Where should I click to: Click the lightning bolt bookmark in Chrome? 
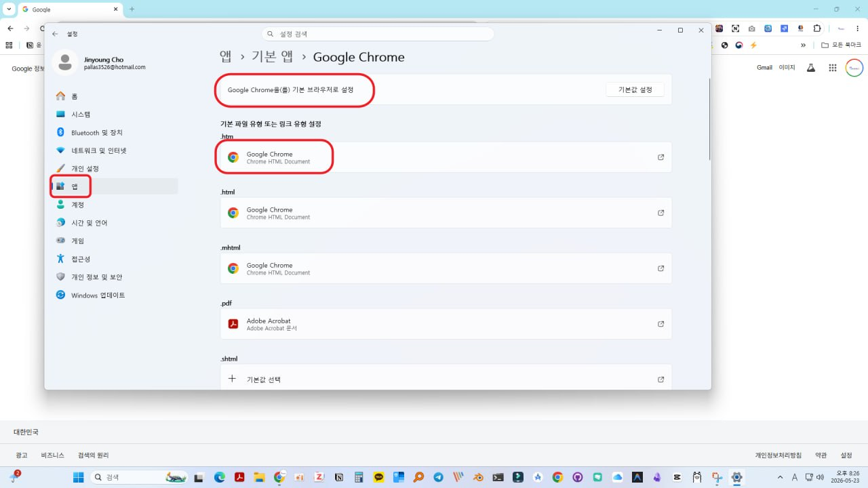(x=753, y=45)
